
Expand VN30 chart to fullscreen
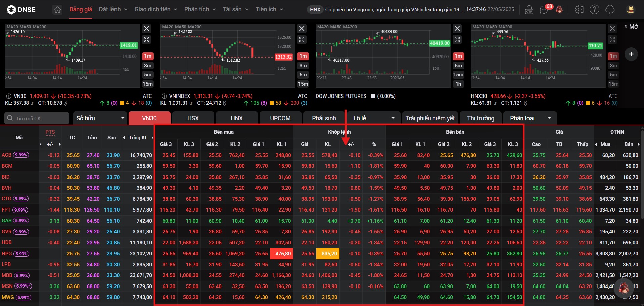[147, 40]
